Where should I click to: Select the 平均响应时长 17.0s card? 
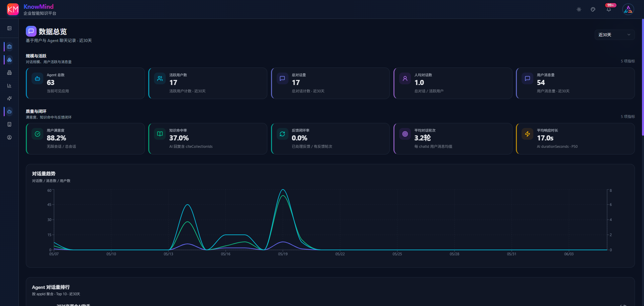click(x=575, y=139)
